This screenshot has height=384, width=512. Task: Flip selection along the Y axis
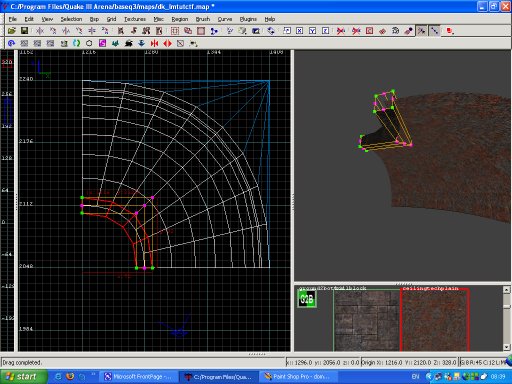point(66,31)
